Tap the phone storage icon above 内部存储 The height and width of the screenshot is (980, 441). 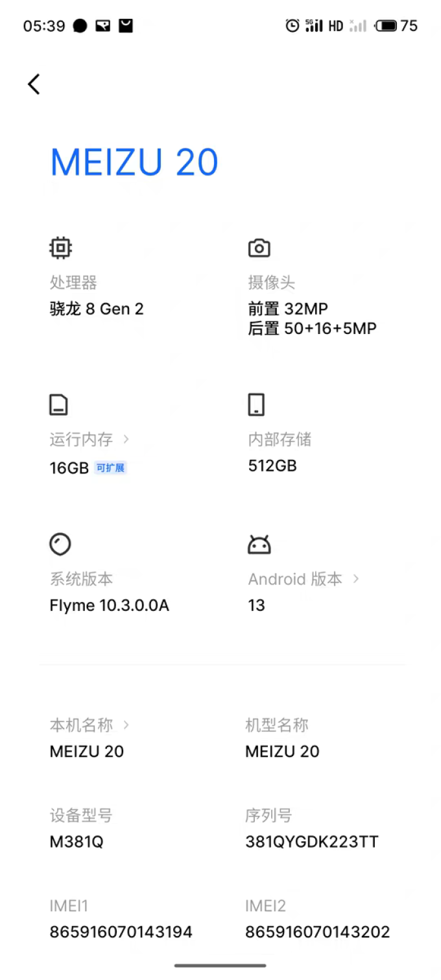[x=257, y=404]
